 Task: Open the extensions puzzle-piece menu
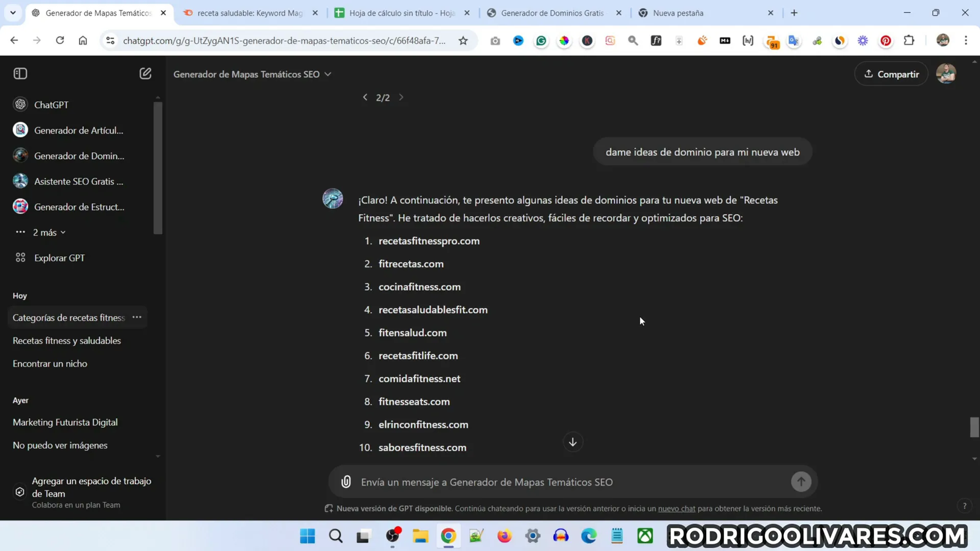coord(909,40)
